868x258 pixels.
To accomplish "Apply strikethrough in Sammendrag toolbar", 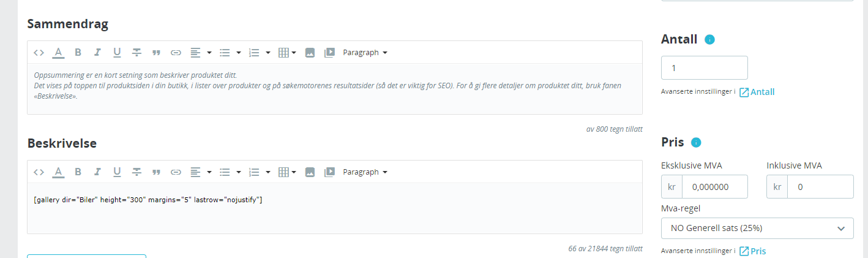I will point(137,53).
